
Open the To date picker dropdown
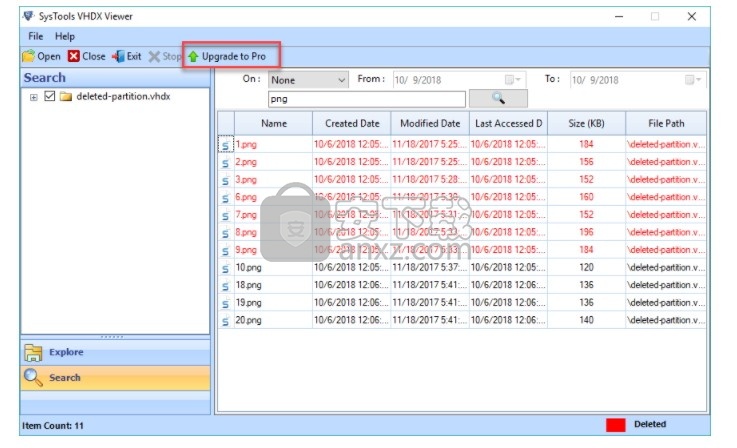pyautogui.click(x=693, y=80)
